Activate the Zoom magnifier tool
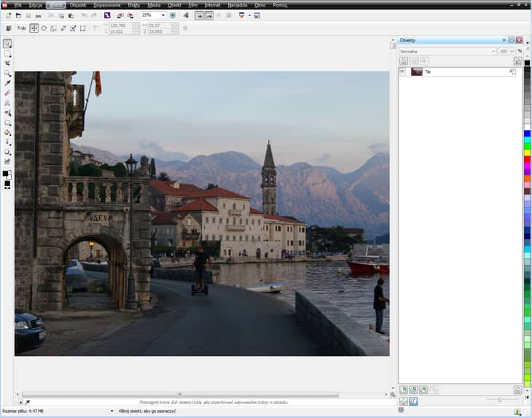 coord(8,74)
